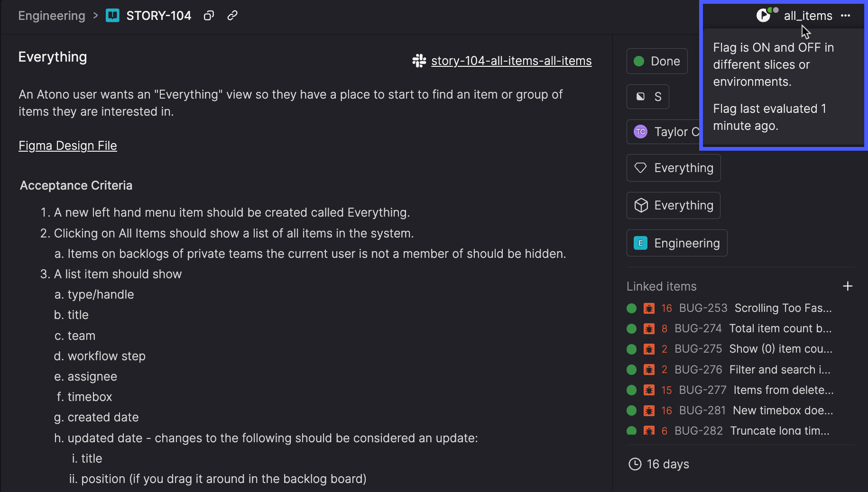This screenshot has width=868, height=492.
Task: Click the score 16 next to BUG-253
Action: (x=666, y=308)
